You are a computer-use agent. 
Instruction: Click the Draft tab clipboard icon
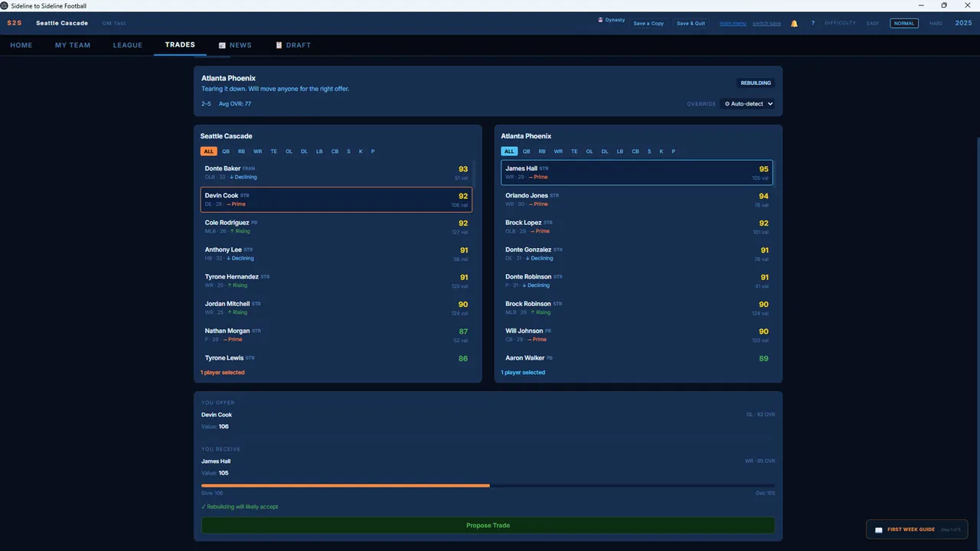[x=279, y=45]
